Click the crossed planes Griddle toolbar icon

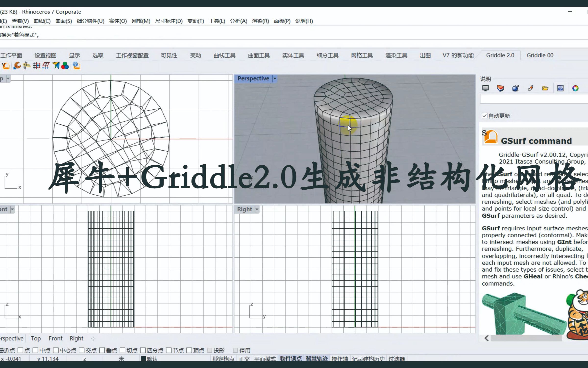click(x=26, y=66)
